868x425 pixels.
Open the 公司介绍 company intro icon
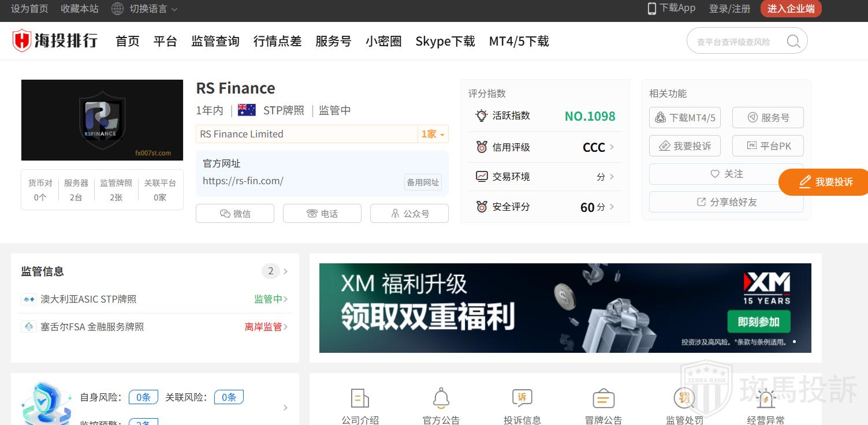coord(360,398)
